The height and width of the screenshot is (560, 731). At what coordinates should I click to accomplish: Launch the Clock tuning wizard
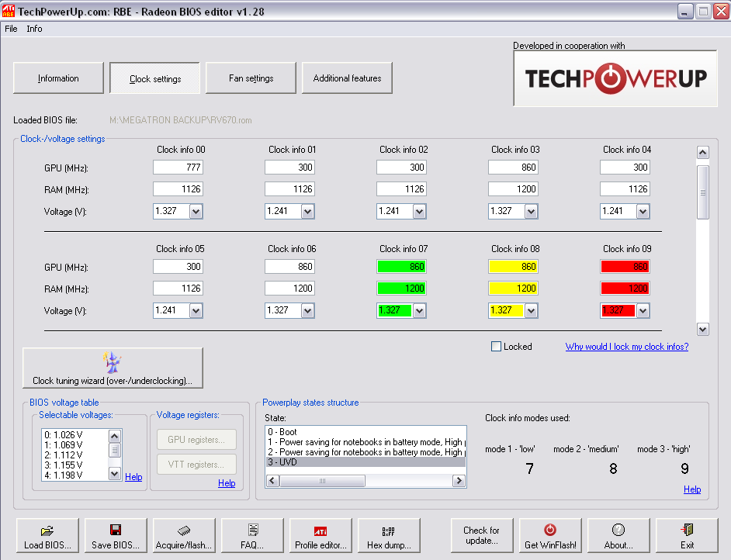point(113,368)
